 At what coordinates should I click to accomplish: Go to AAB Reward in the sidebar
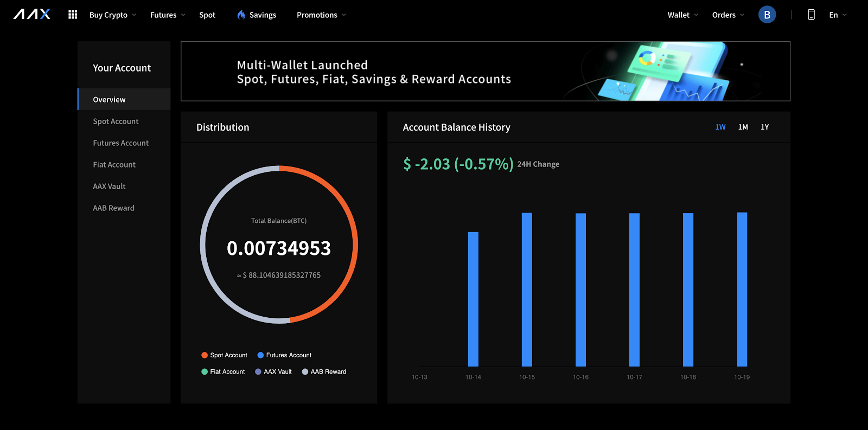tap(124, 208)
